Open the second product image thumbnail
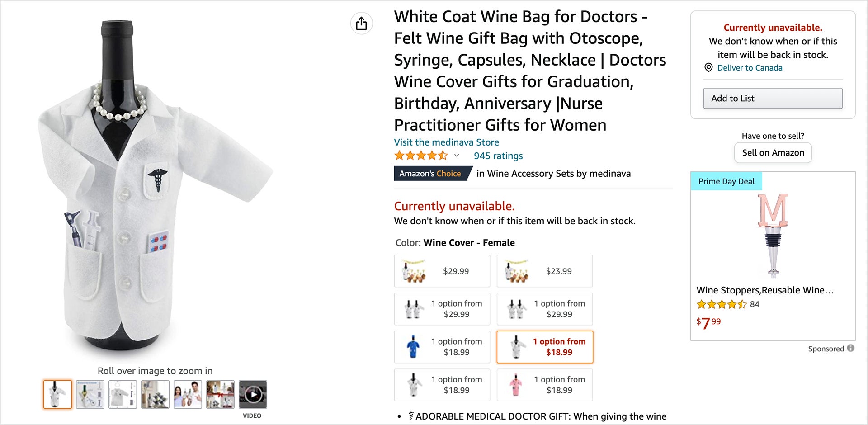Screen dimensions: 868x425 pyautogui.click(x=90, y=394)
